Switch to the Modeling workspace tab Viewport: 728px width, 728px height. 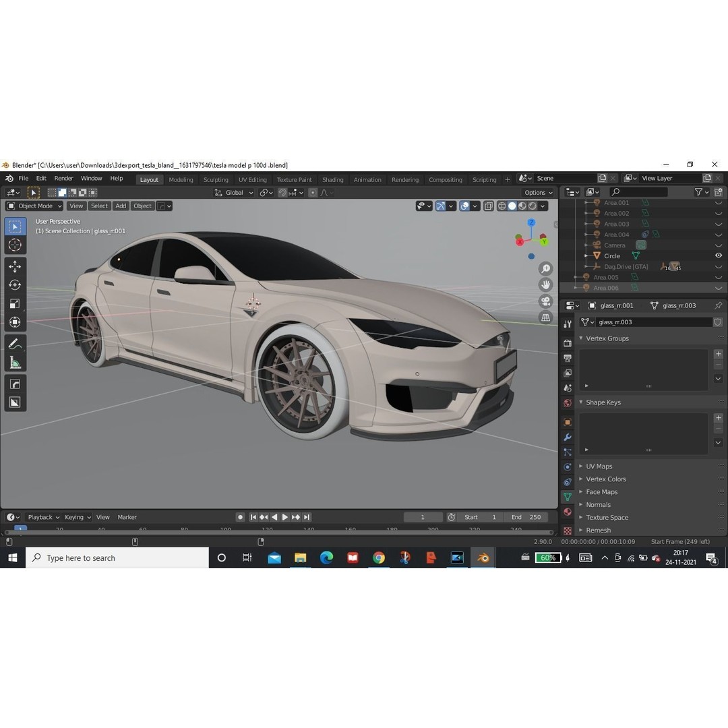pos(181,180)
